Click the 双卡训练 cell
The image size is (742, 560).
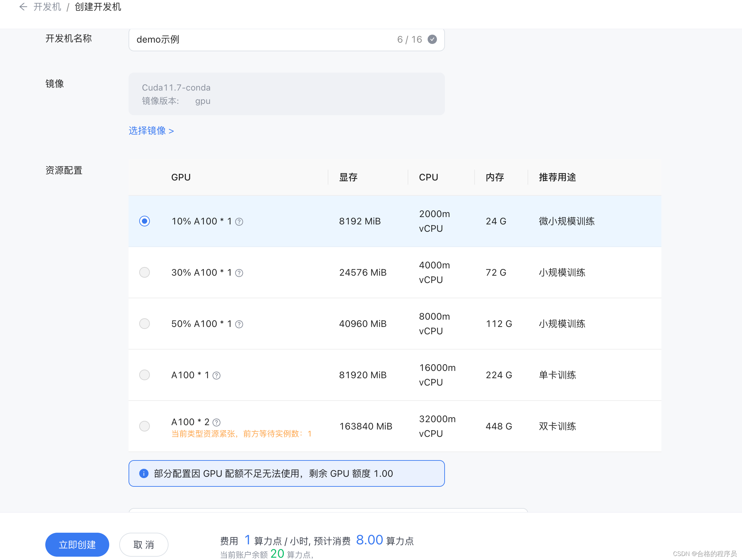click(557, 426)
